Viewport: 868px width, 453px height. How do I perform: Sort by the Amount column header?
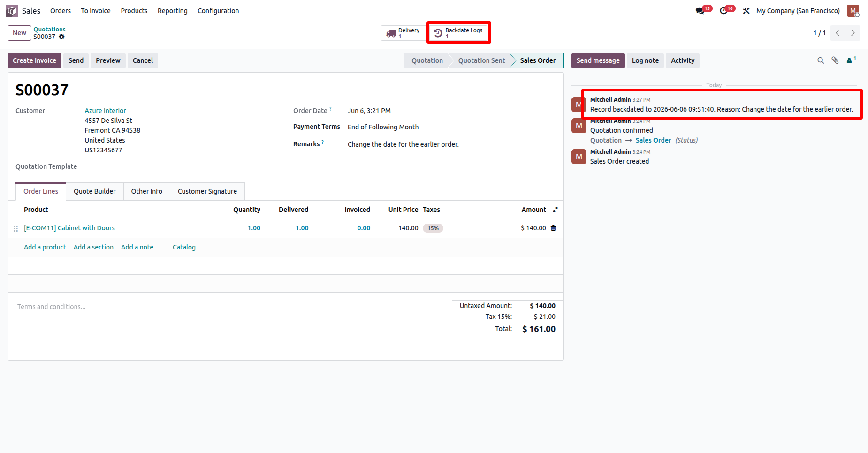point(534,210)
